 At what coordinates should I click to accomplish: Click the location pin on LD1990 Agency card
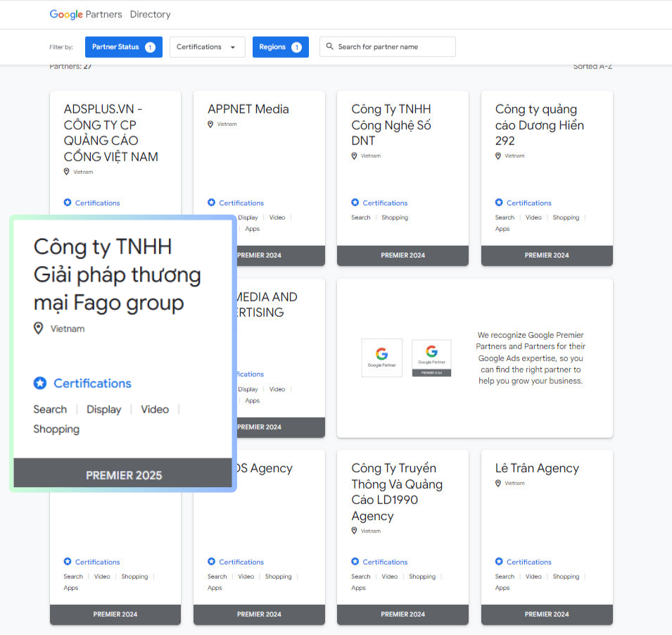point(355,531)
